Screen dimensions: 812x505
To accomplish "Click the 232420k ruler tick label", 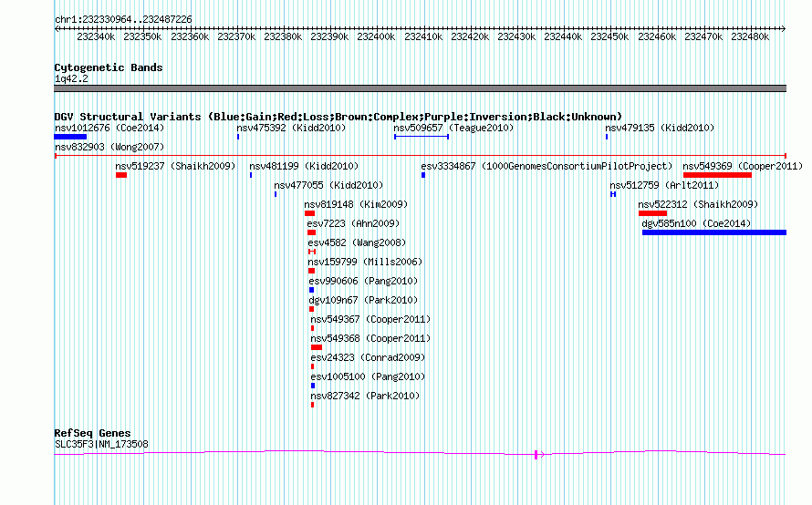I will pos(470,36).
